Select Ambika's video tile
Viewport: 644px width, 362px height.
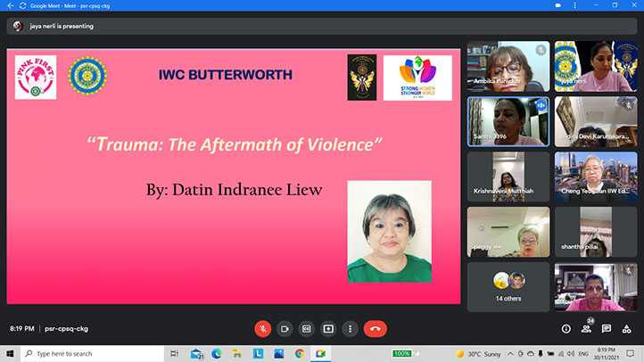508,67
